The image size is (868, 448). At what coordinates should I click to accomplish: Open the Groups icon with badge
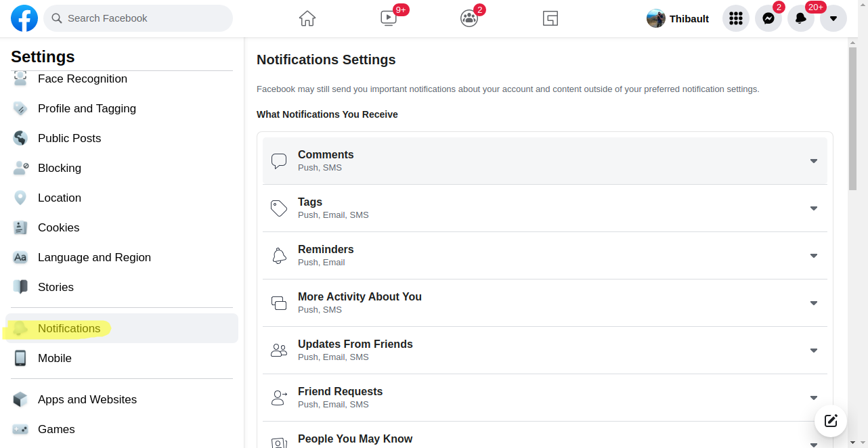pos(469,18)
